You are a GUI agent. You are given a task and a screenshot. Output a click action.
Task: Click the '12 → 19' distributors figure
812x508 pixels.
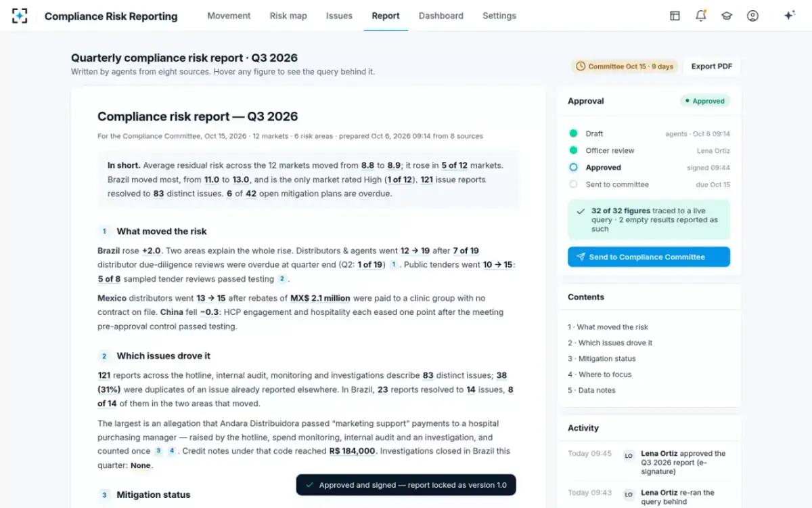(415, 251)
